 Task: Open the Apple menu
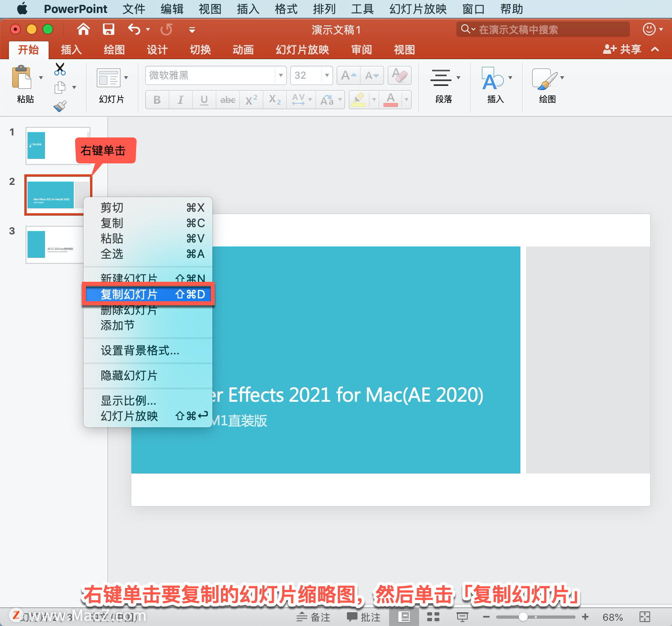tap(22, 9)
